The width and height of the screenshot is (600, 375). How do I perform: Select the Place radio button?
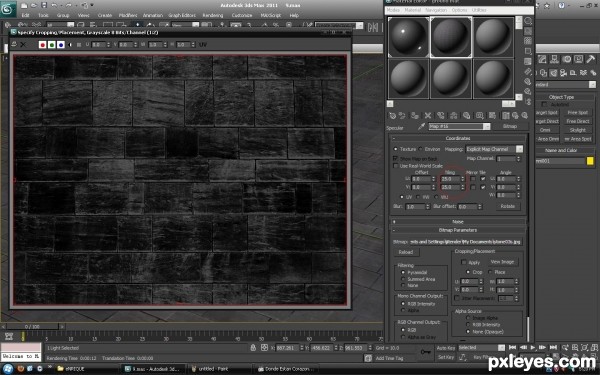pyautogui.click(x=491, y=272)
